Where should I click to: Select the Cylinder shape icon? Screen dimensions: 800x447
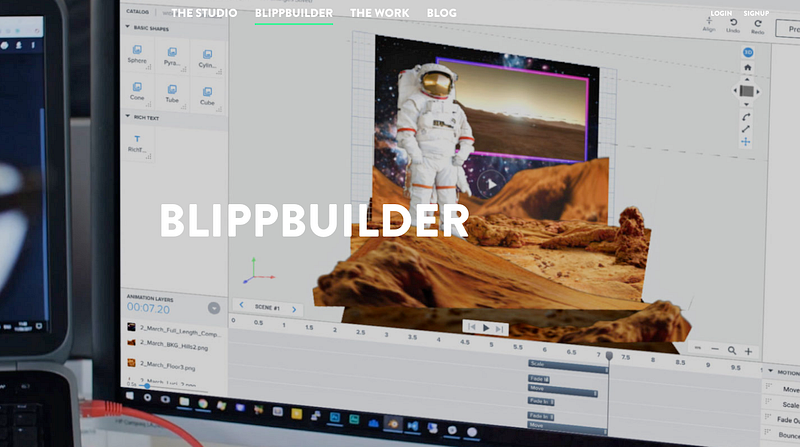207,55
